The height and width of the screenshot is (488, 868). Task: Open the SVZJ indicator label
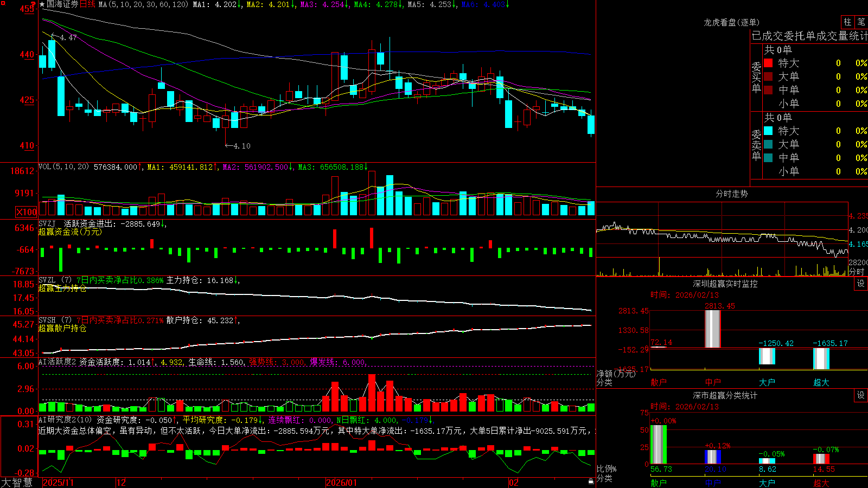tap(47, 223)
